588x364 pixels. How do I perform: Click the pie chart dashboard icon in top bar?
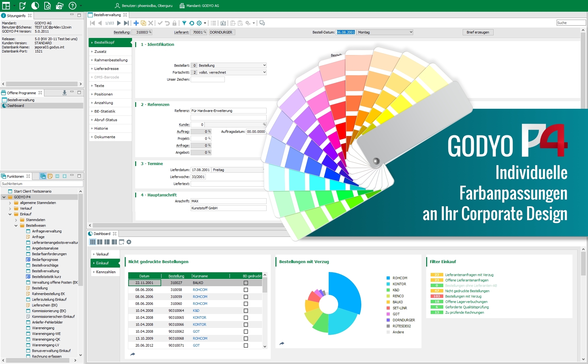pyautogui.click(x=35, y=6)
